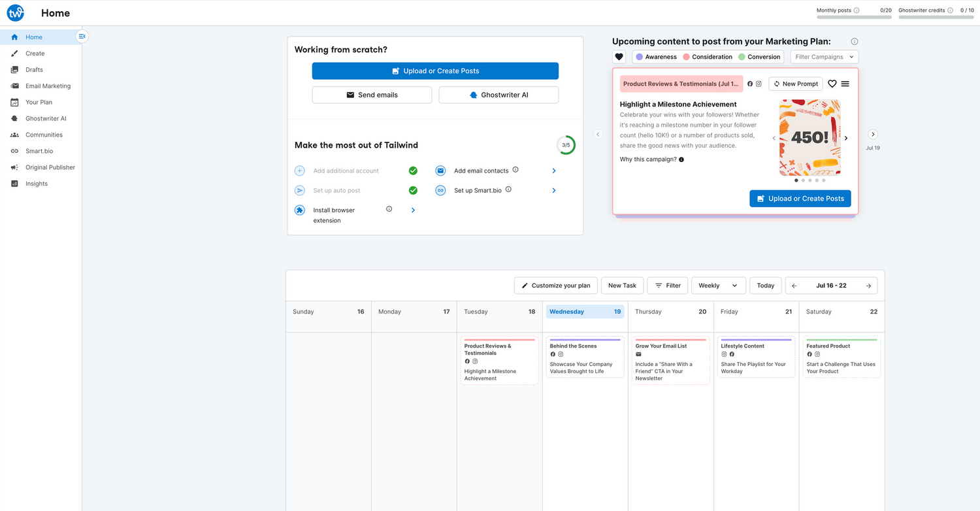This screenshot has height=511, width=980.
Task: Click the link icon for Set up Smart.bio
Action: 441,190
